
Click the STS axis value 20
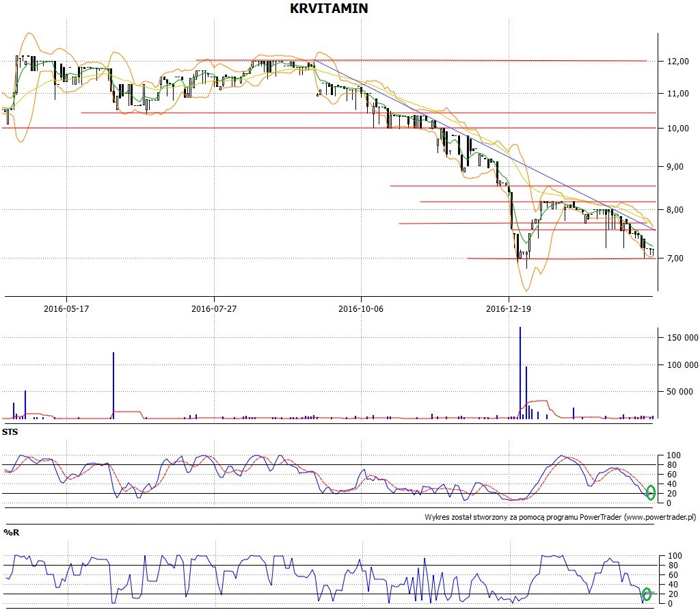point(671,494)
